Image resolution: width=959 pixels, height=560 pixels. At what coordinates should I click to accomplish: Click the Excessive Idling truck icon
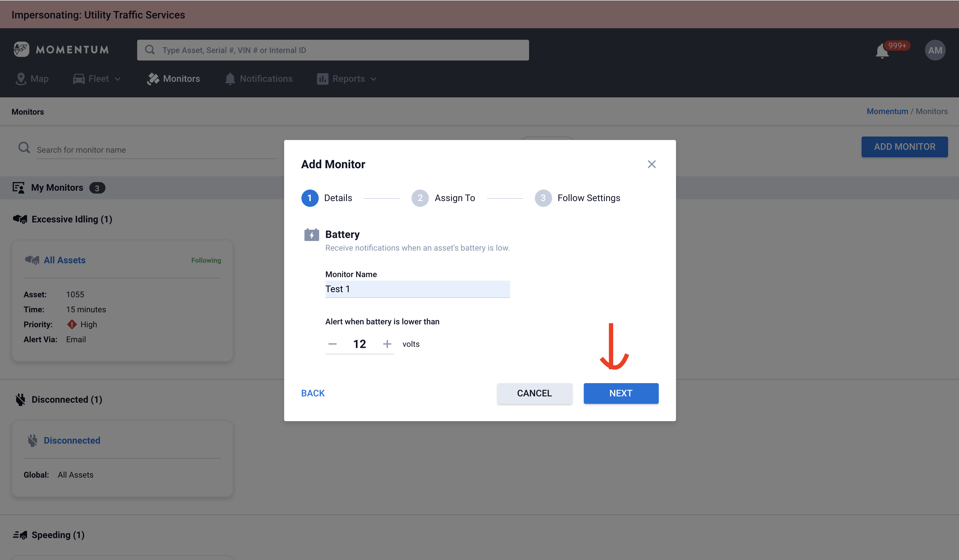[x=20, y=219]
